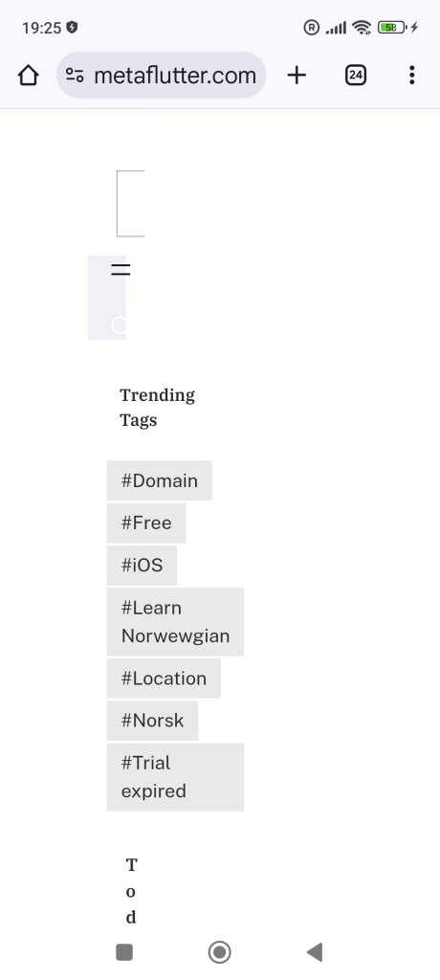Open the tab switcher showing 24
Viewport: 440px width, 980px height.
click(356, 76)
